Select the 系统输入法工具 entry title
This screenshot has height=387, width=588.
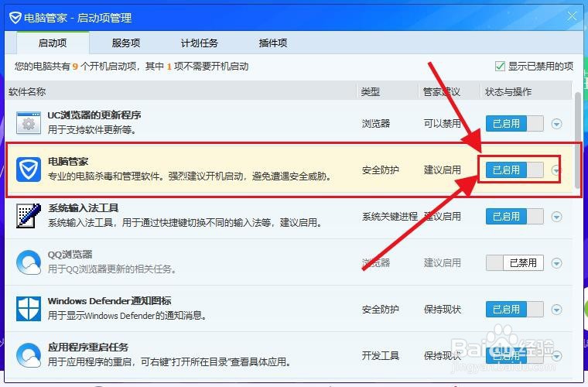coord(84,208)
